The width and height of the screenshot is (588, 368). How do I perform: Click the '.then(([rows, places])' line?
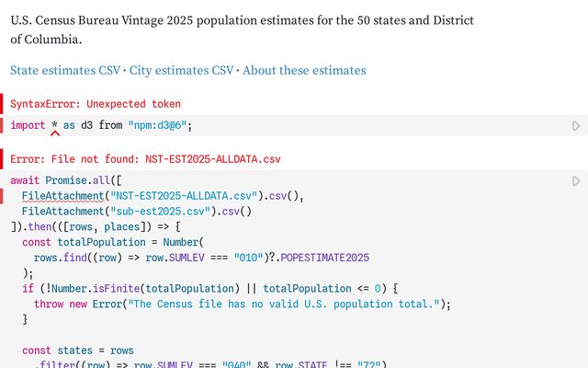(x=96, y=227)
